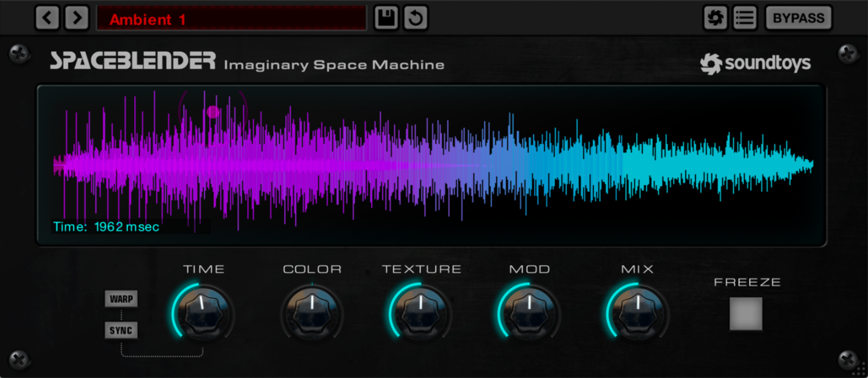
Task: Click the TIME knob
Action: coord(204,313)
